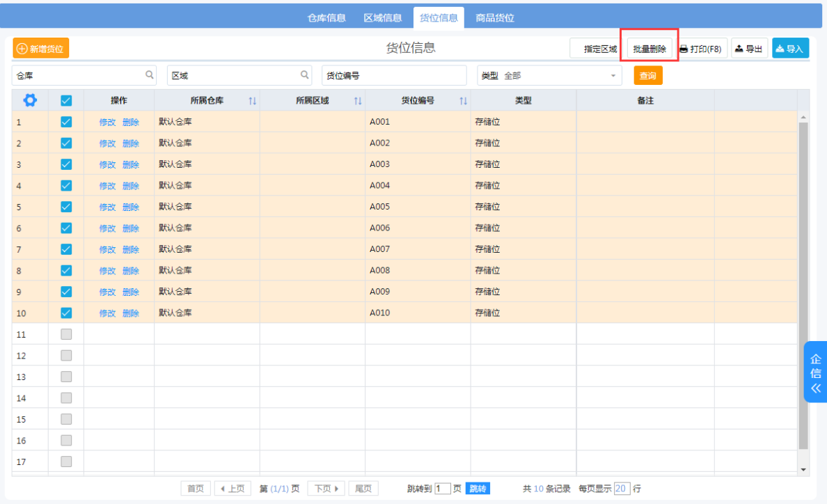
Task: Sort by 货位编号 column sort icon
Action: [x=463, y=101]
